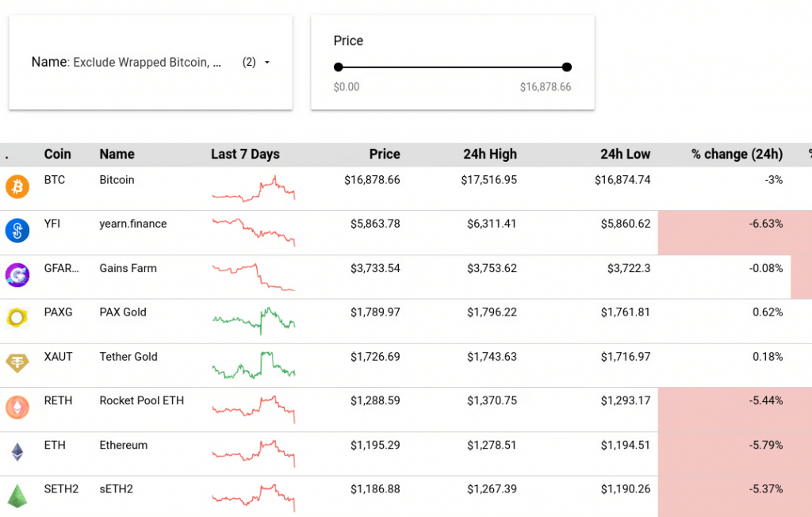Click the name 'Gains Farm'

128,268
